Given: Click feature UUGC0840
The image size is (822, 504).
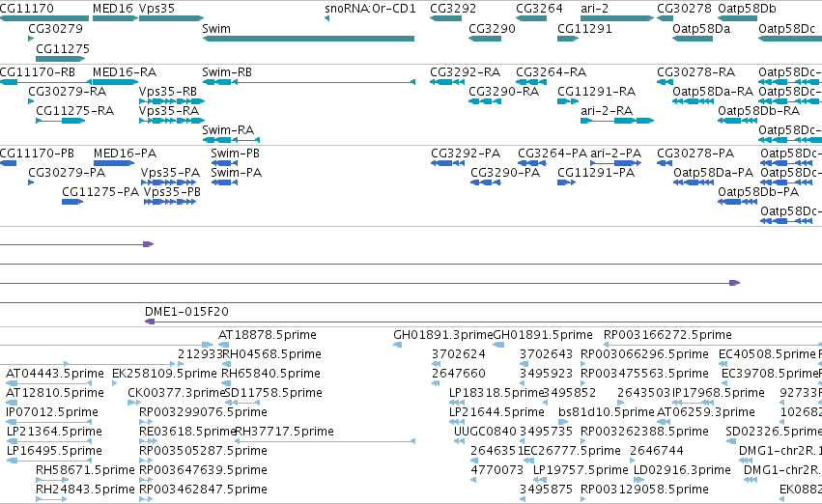Looking at the screenshot, I should tap(485, 432).
